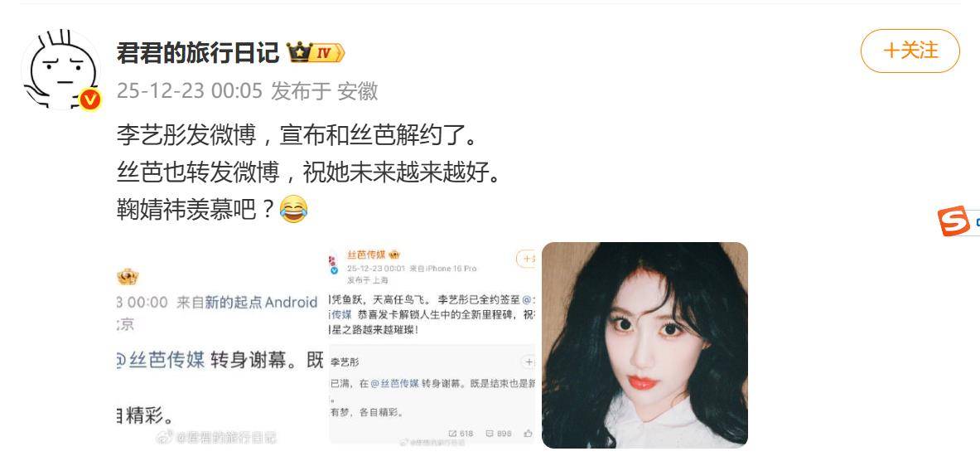Click the crown level IV badge
The image size is (980, 461).
[316, 53]
